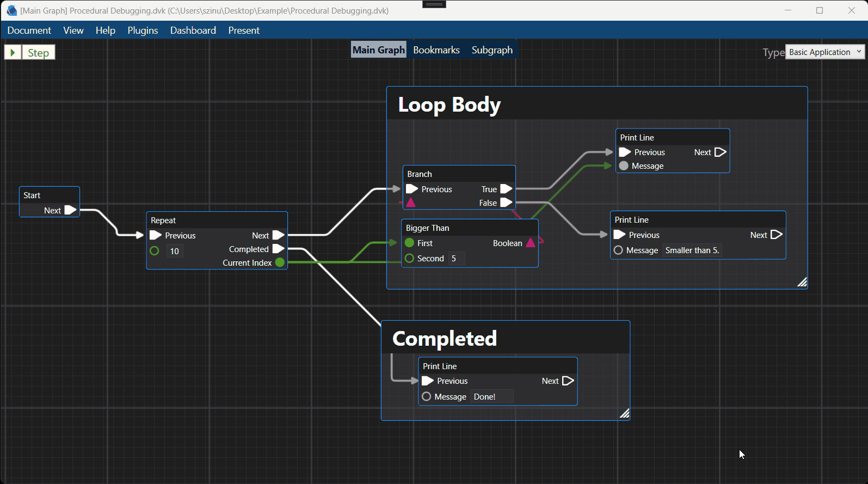Click the Branch node's True output arrow
868x484 pixels.
click(506, 189)
